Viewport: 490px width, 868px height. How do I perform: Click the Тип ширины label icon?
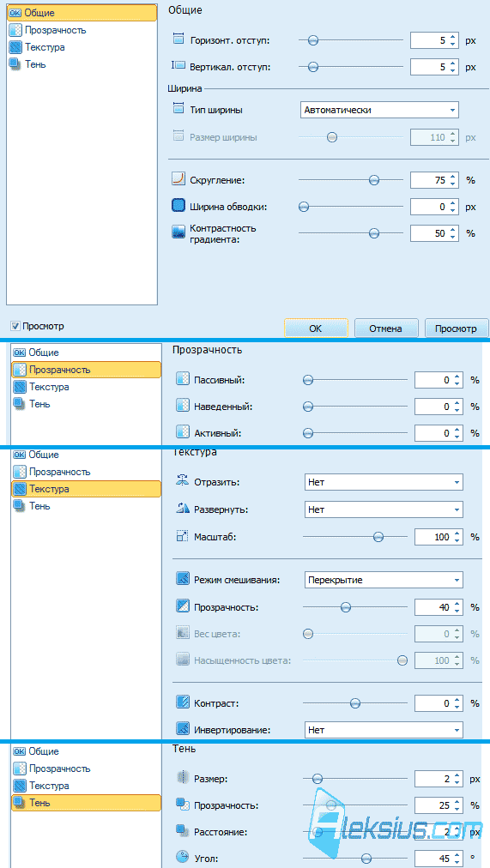point(178,109)
